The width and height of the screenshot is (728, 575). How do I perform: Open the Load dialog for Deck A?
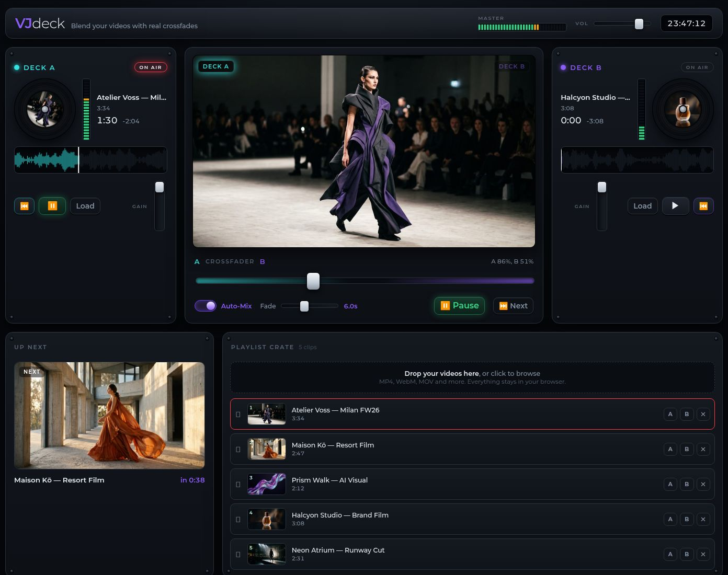coord(85,206)
